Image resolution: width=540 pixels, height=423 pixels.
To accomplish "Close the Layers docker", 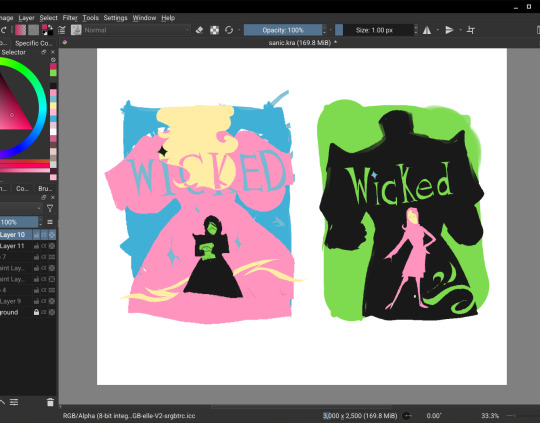I will pos(53,197).
